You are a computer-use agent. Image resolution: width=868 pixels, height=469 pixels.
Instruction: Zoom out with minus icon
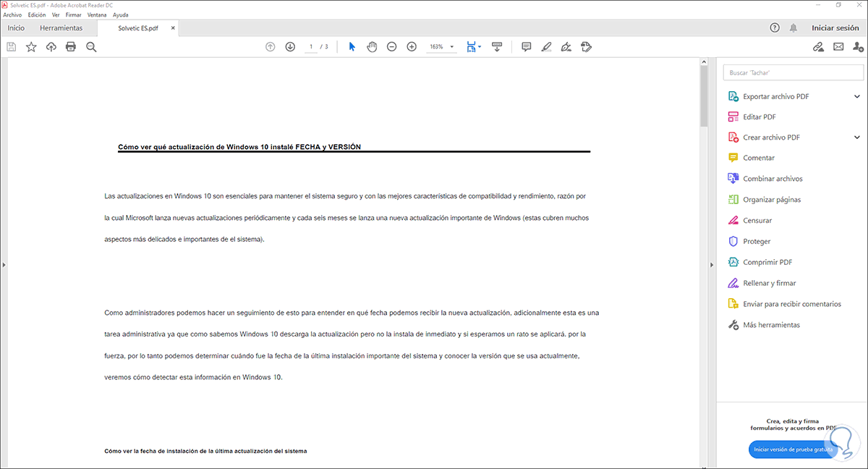pyautogui.click(x=391, y=47)
